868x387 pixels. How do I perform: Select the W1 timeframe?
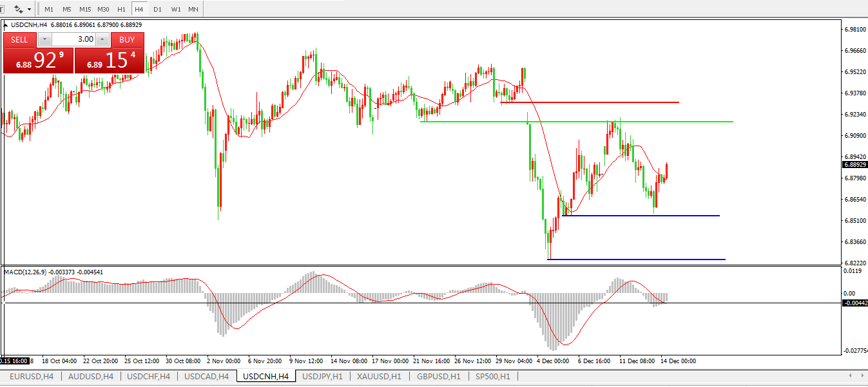coord(175,10)
